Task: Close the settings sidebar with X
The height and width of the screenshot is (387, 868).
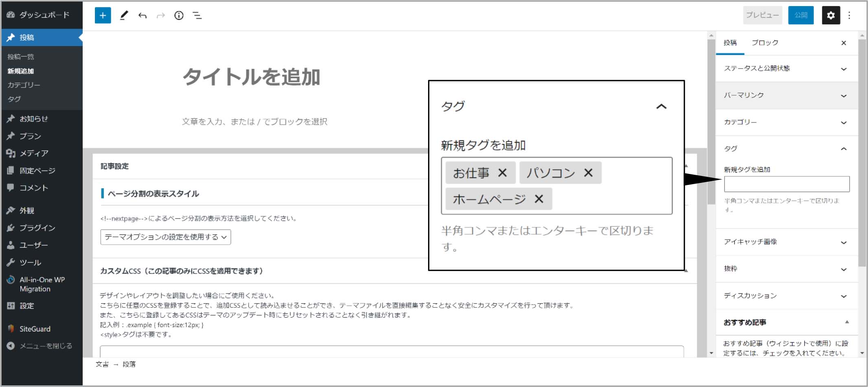Action: coord(844,43)
